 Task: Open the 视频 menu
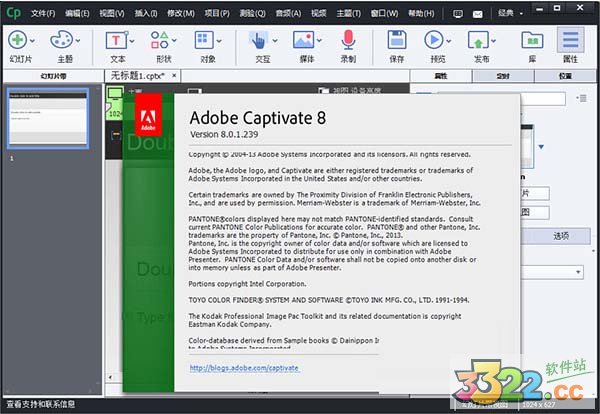coord(319,13)
